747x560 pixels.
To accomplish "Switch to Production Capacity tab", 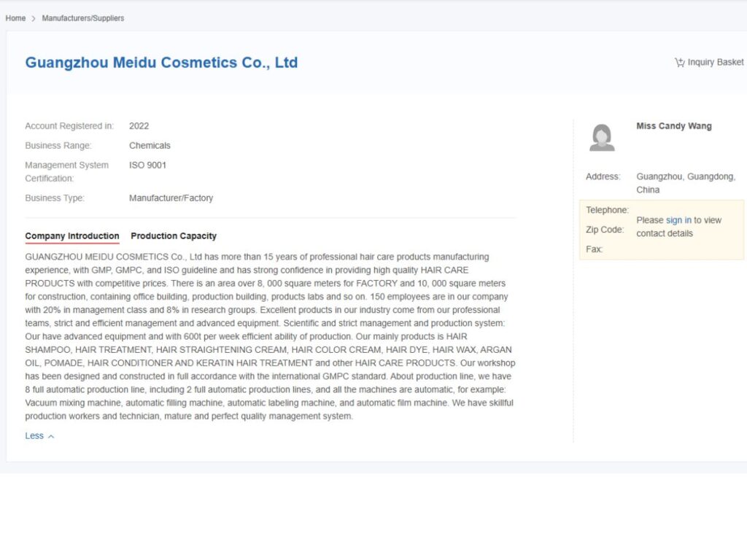I will (x=174, y=236).
